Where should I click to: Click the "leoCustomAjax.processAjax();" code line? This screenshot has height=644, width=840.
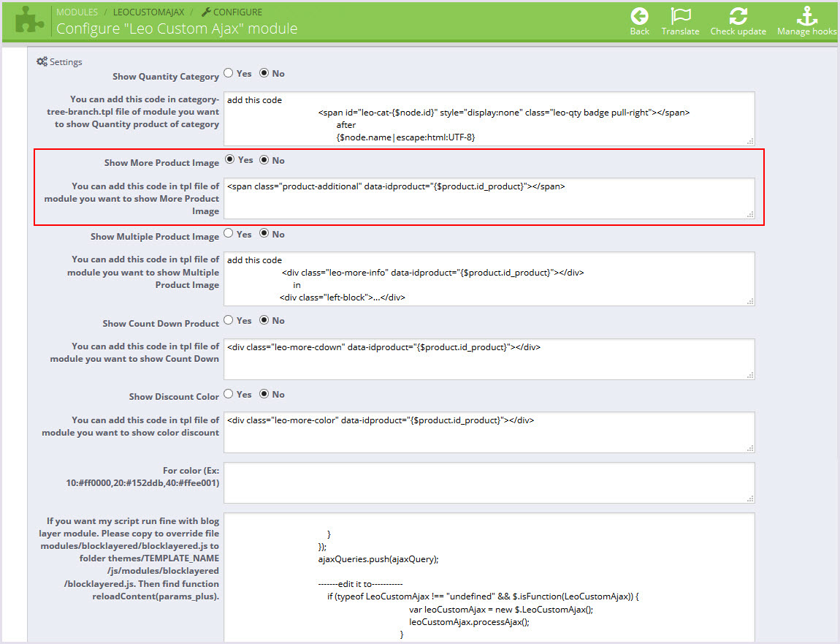click(469, 622)
